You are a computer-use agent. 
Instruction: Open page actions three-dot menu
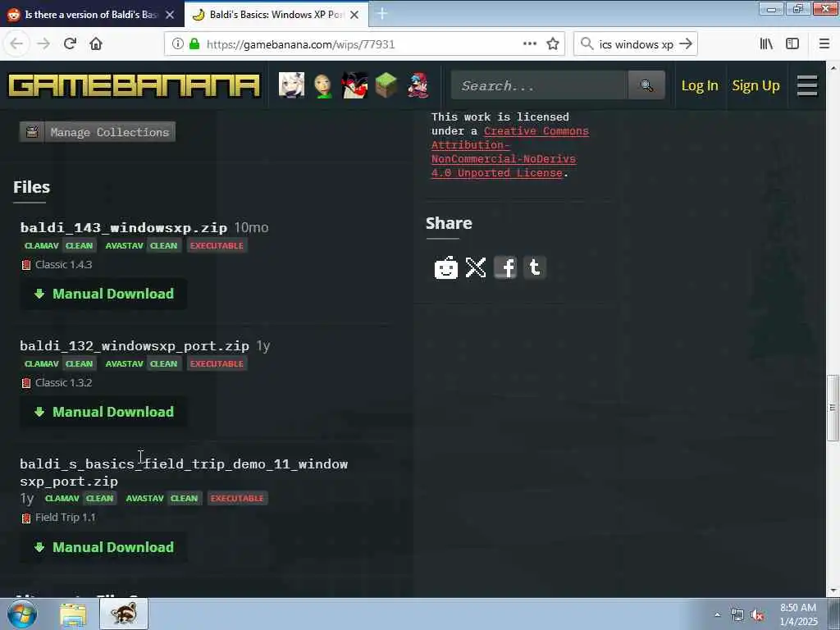tap(530, 43)
